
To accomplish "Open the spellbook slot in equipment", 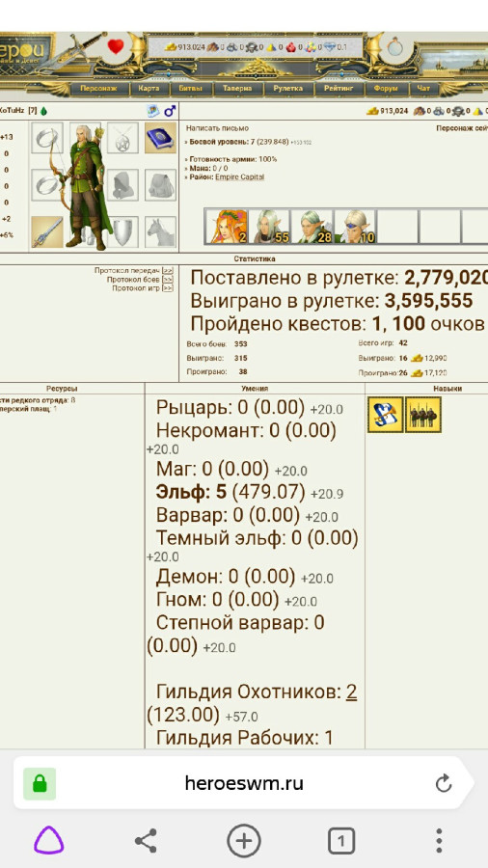I will point(160,138).
